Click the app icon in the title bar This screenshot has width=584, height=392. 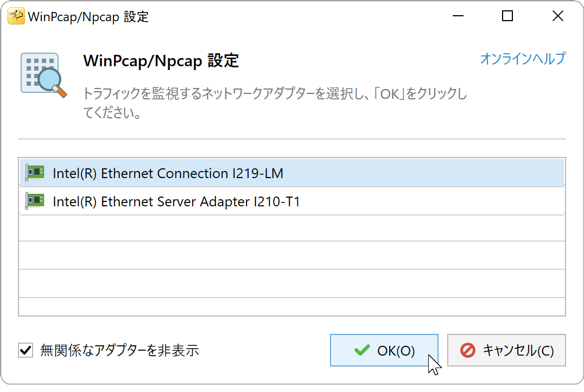pyautogui.click(x=16, y=16)
